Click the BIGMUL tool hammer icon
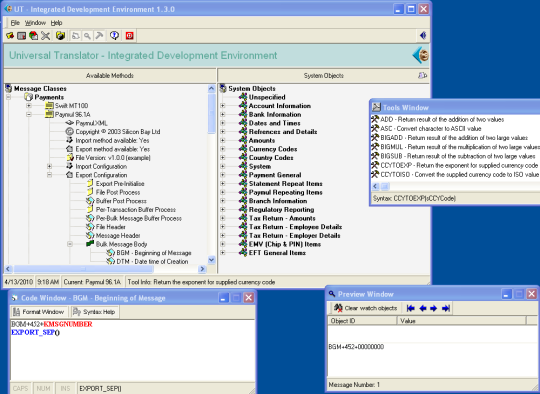The height and width of the screenshot is (394, 540). pyautogui.click(x=375, y=147)
